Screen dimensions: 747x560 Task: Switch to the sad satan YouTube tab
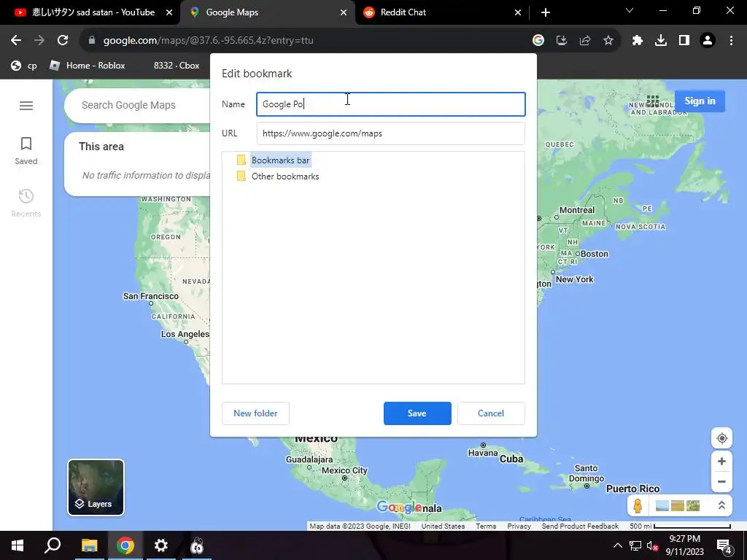click(x=93, y=12)
